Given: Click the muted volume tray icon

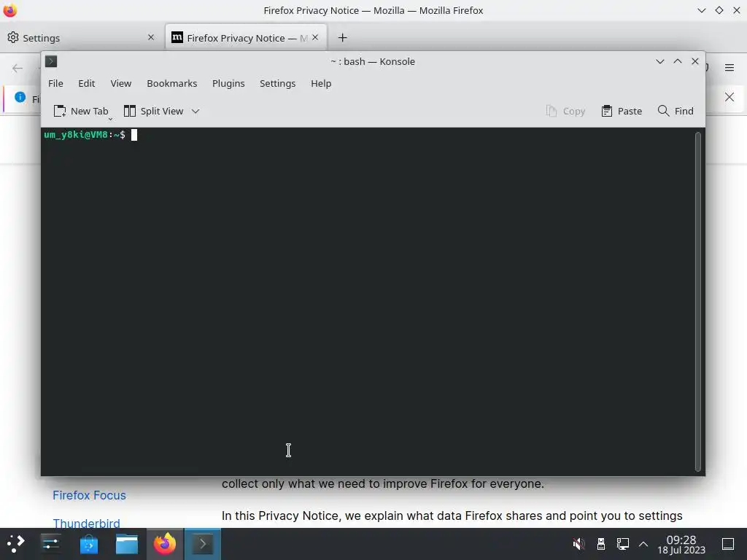Looking at the screenshot, I should (578, 544).
